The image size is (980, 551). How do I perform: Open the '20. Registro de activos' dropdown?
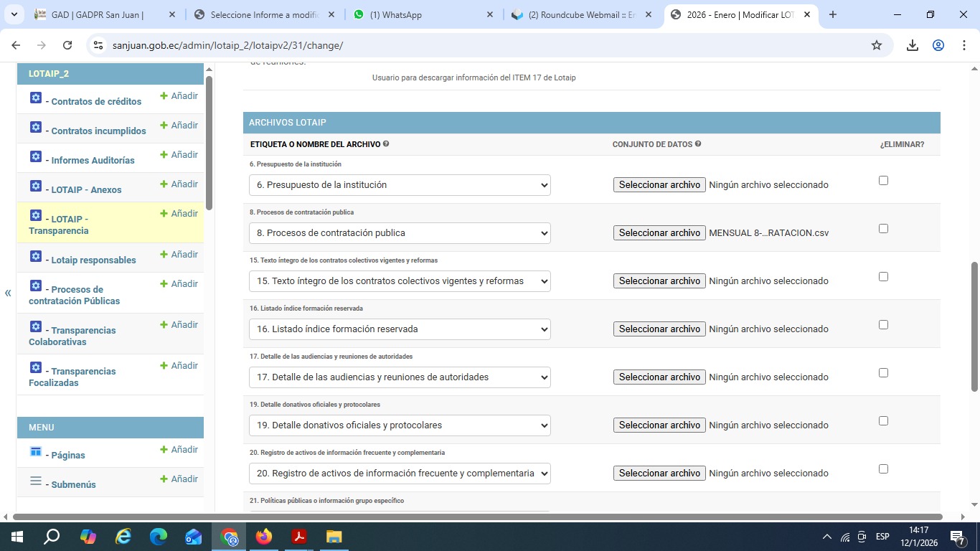click(400, 474)
